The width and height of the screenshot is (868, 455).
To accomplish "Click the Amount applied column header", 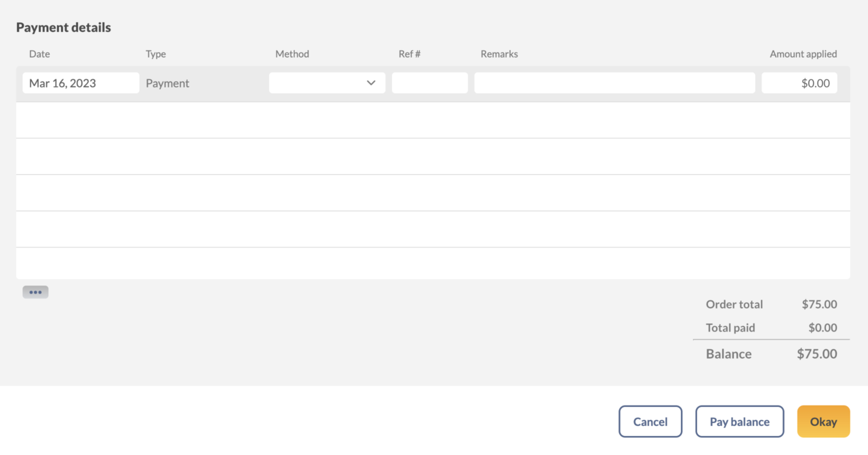I will pyautogui.click(x=803, y=54).
